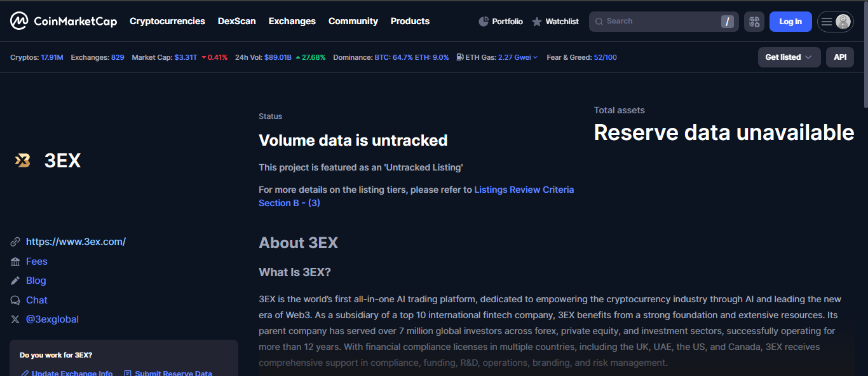The image size is (868, 376).
Task: Open the Fees link
Action: point(37,261)
